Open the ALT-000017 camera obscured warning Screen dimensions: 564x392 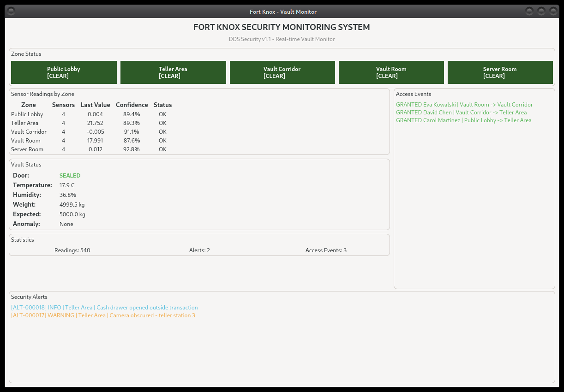(103, 315)
